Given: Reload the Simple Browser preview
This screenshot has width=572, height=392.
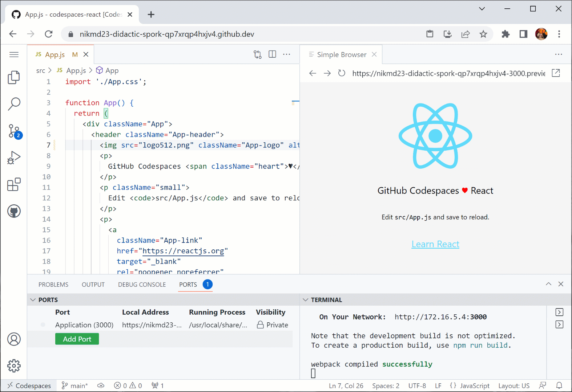Looking at the screenshot, I should pyautogui.click(x=341, y=73).
